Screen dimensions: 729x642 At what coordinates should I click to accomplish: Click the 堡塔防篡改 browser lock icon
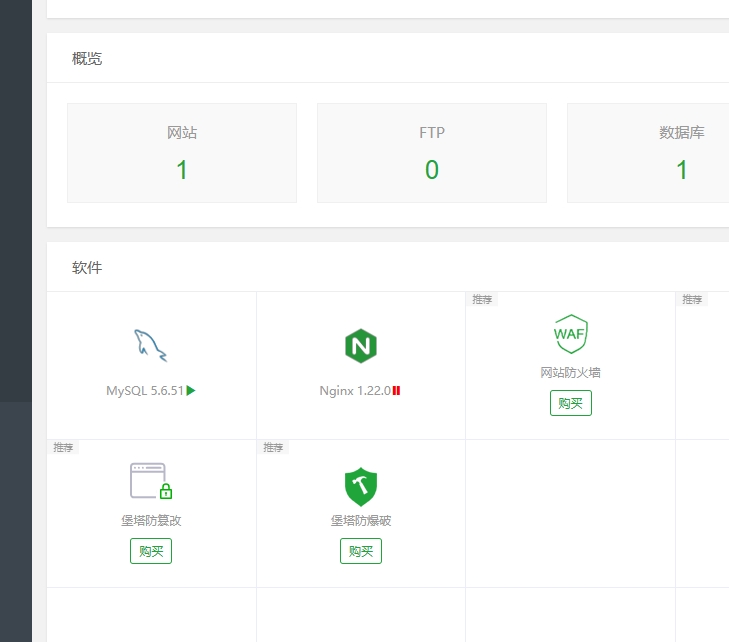pyautogui.click(x=151, y=481)
